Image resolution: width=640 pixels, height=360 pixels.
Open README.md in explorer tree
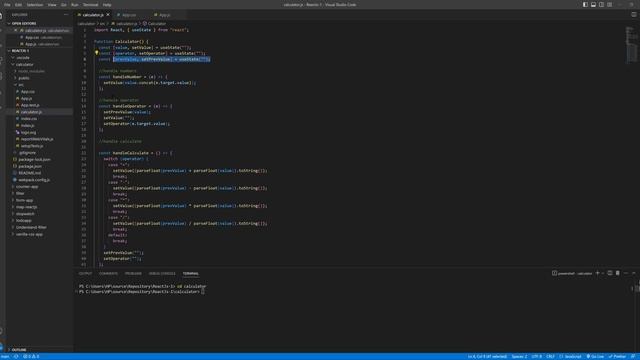click(29, 173)
